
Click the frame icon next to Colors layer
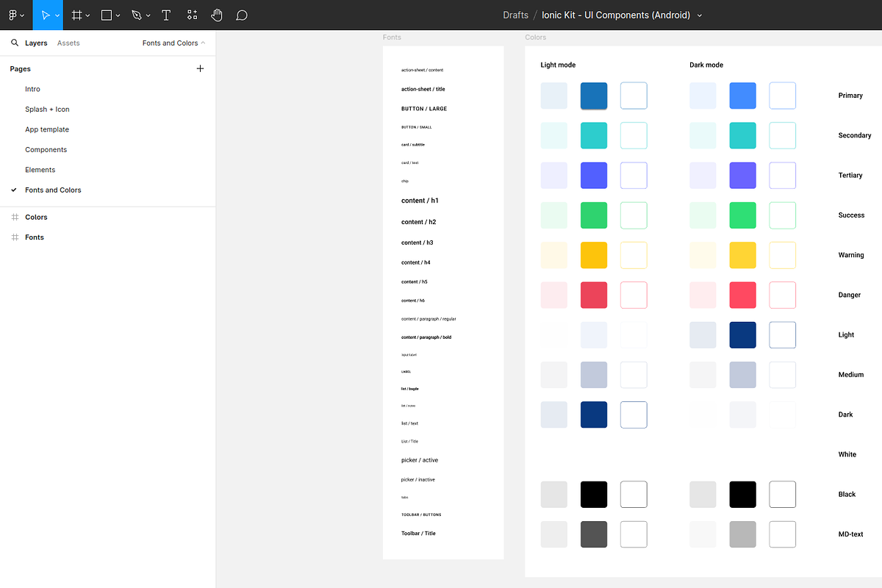coord(15,218)
